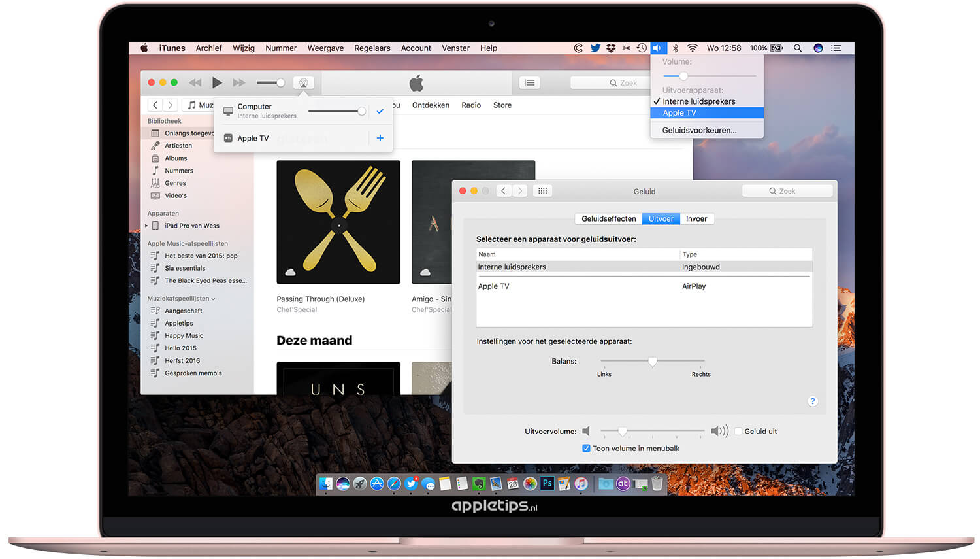Viewport: 980px width, 559px height.
Task: Click checkmark next to Computer output
Action: [380, 111]
